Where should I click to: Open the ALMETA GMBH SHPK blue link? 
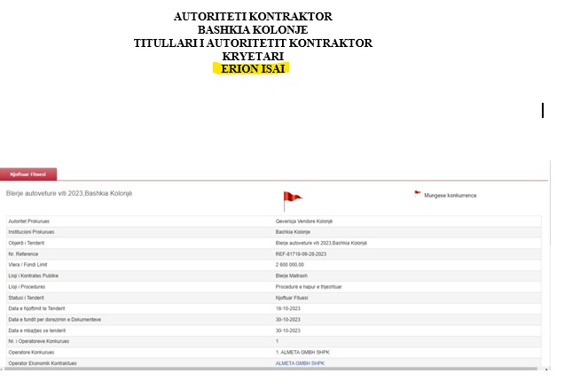(300, 363)
